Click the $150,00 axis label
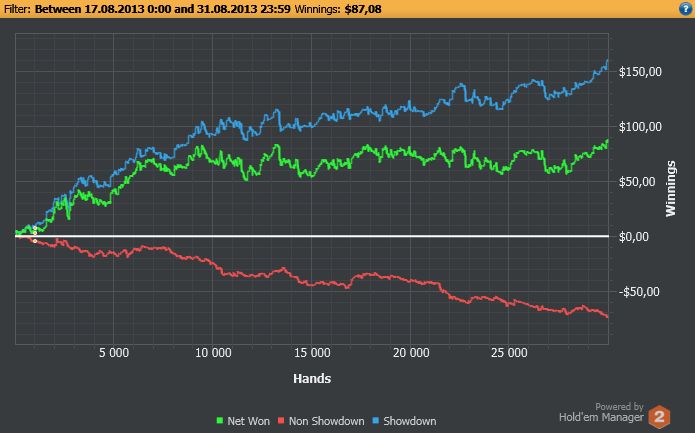The image size is (695, 433). 640,72
